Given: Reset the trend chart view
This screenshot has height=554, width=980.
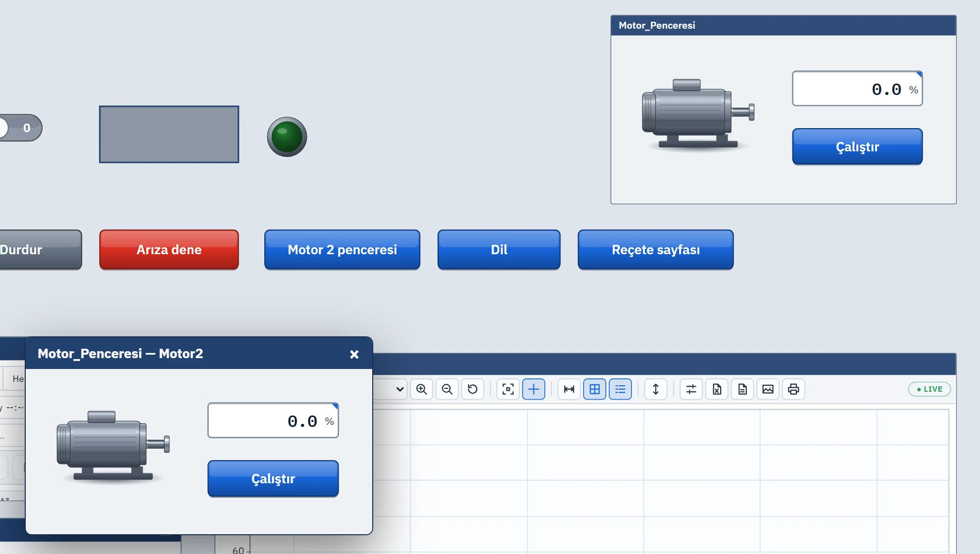Looking at the screenshot, I should pos(473,389).
